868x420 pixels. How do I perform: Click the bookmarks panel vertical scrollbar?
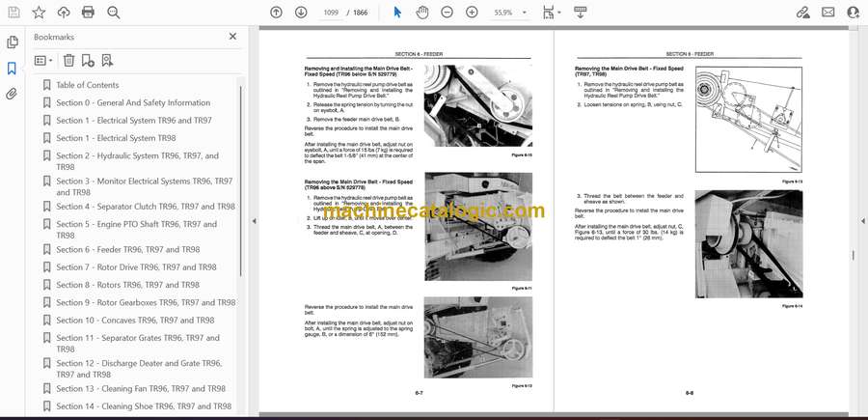241,182
